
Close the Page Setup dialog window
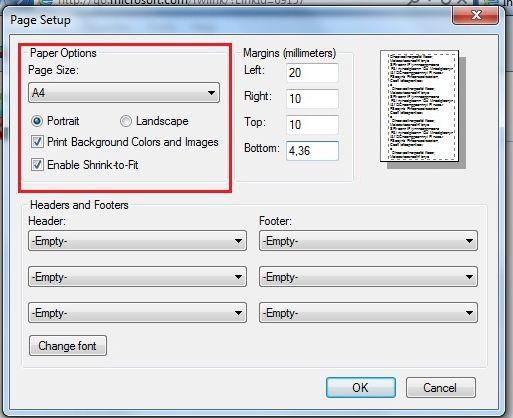(476, 15)
